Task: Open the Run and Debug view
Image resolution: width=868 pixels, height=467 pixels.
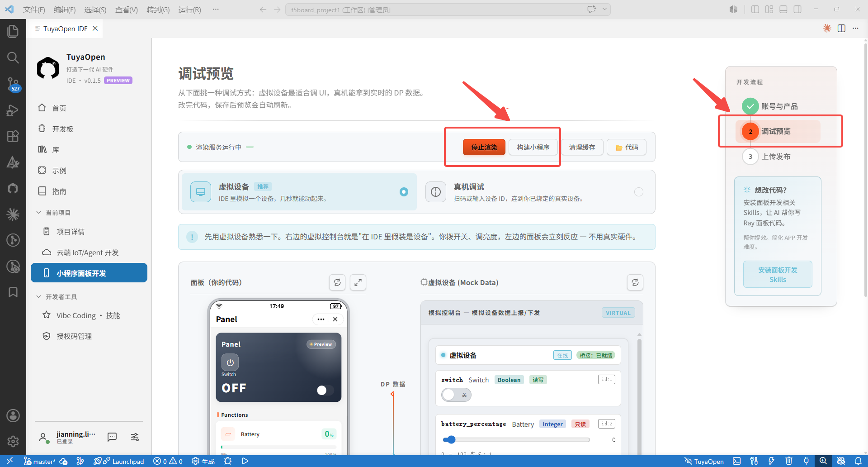Action: pyautogui.click(x=13, y=110)
